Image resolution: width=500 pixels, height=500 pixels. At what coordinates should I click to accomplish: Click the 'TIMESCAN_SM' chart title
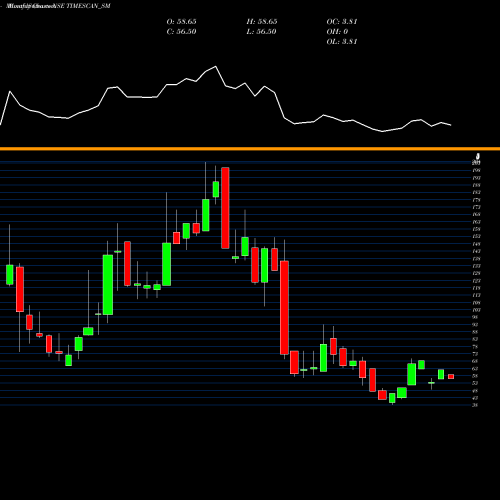coord(88,6)
